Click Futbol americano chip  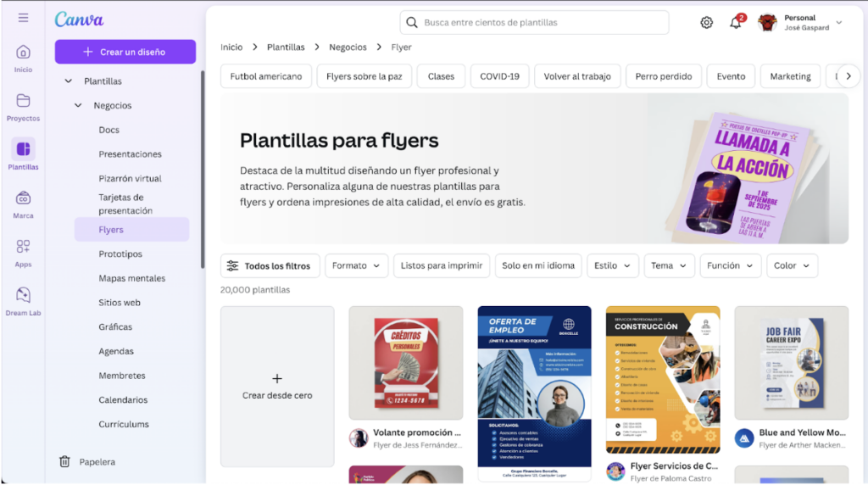click(266, 76)
